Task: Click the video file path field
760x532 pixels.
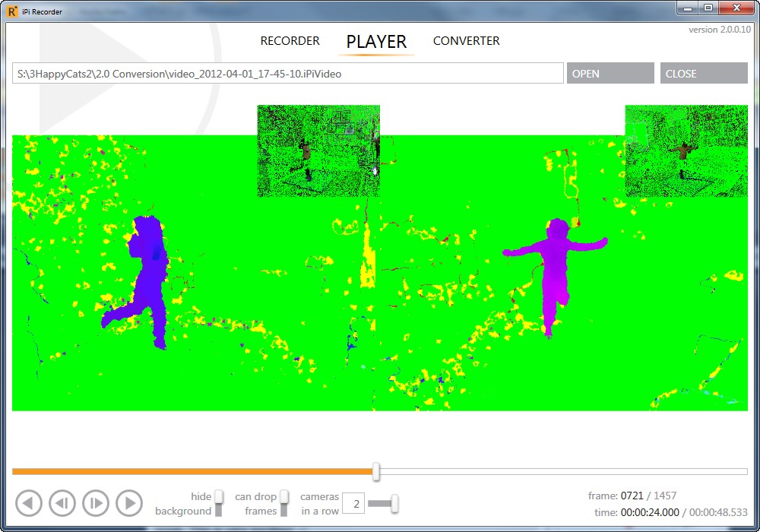Action: point(288,73)
